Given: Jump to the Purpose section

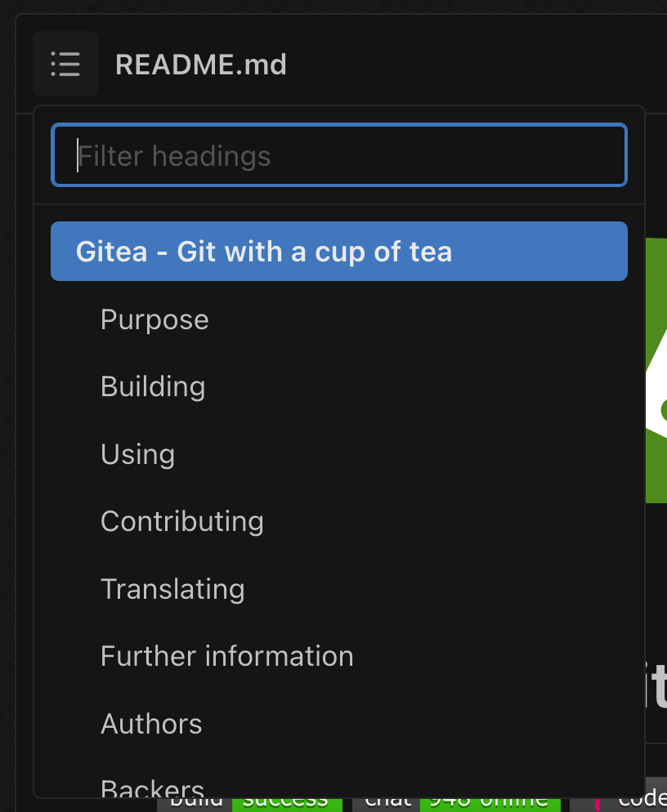Looking at the screenshot, I should (154, 319).
